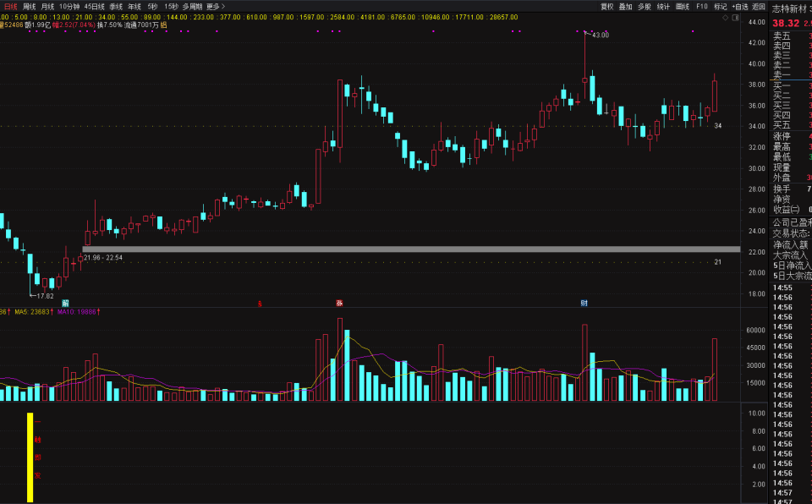This screenshot has height=504, width=812.
Task: Activate the 画线 drawing tools
Action: [683, 7]
